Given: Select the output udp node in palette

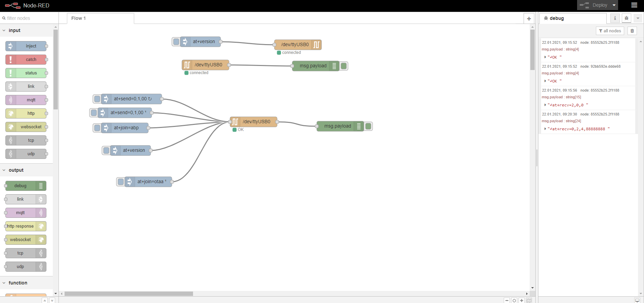Looking at the screenshot, I should coord(26,267).
